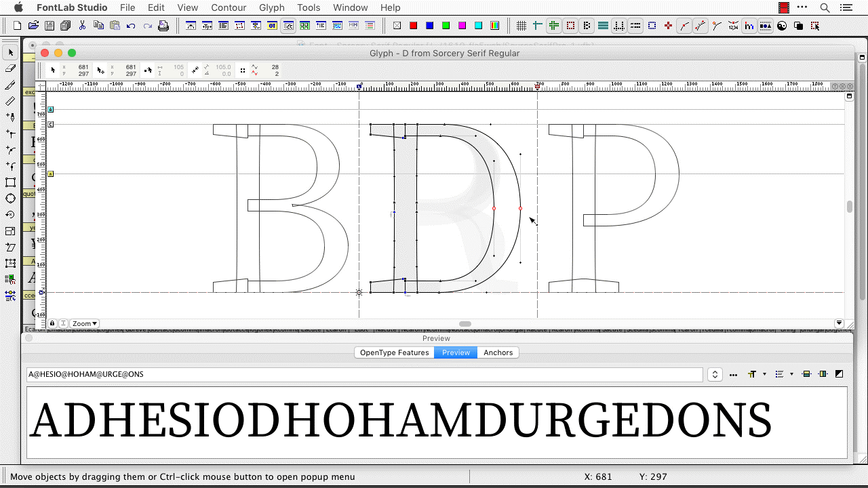This screenshot has width=868, height=488.
Task: Click the invert preview colors button
Action: [x=840, y=373]
